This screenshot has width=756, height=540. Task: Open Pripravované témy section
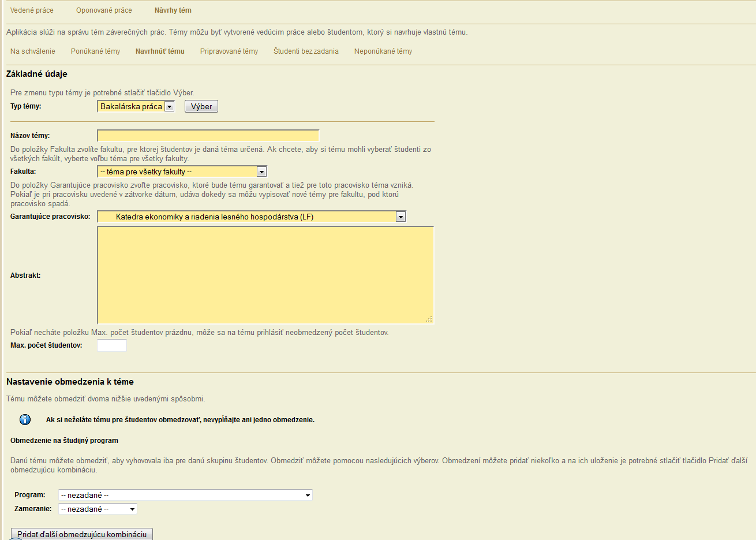tap(229, 51)
